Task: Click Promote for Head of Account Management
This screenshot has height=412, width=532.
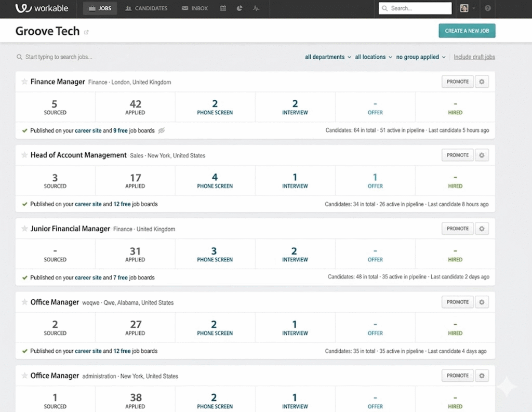Action: click(457, 155)
